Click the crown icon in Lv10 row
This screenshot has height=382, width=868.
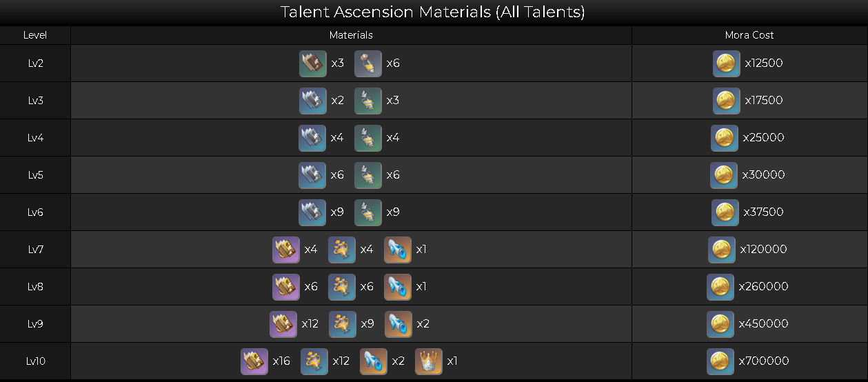click(x=429, y=361)
